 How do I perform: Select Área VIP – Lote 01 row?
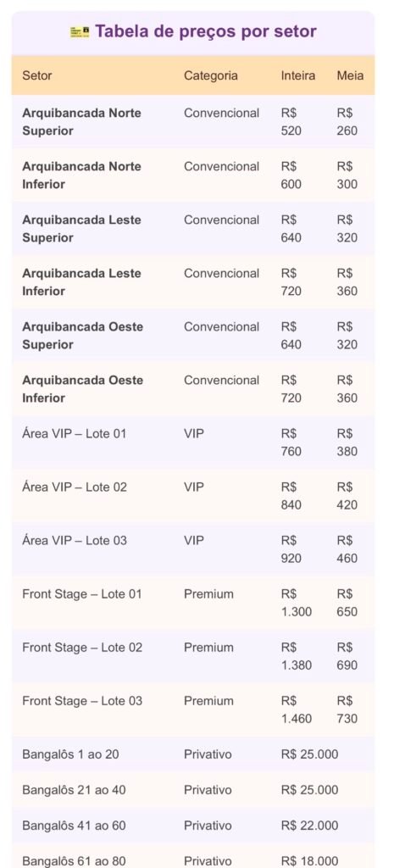coord(192,442)
